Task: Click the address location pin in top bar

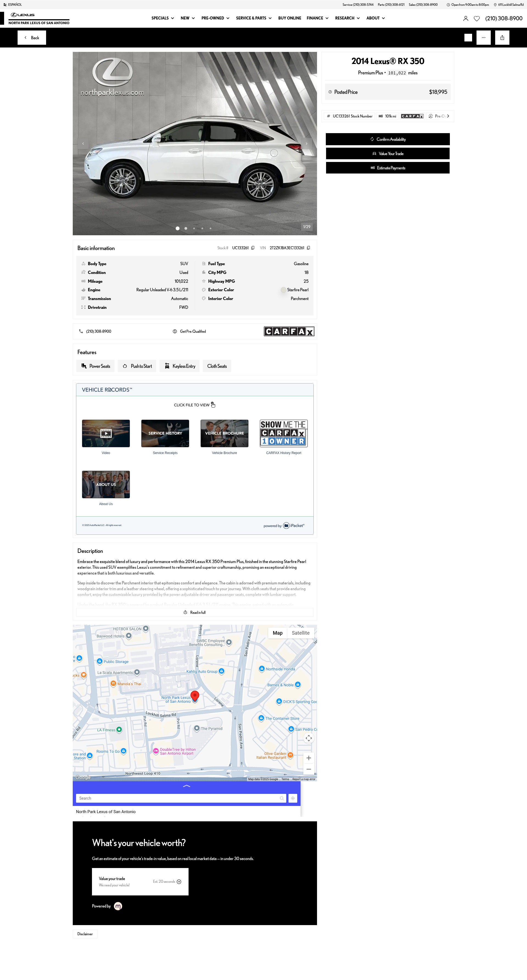Action: pyautogui.click(x=495, y=5)
